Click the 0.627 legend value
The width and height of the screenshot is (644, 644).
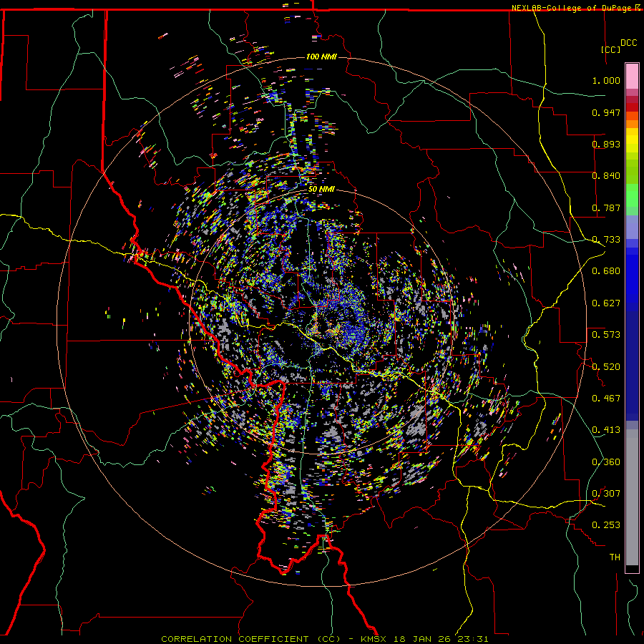pyautogui.click(x=606, y=303)
